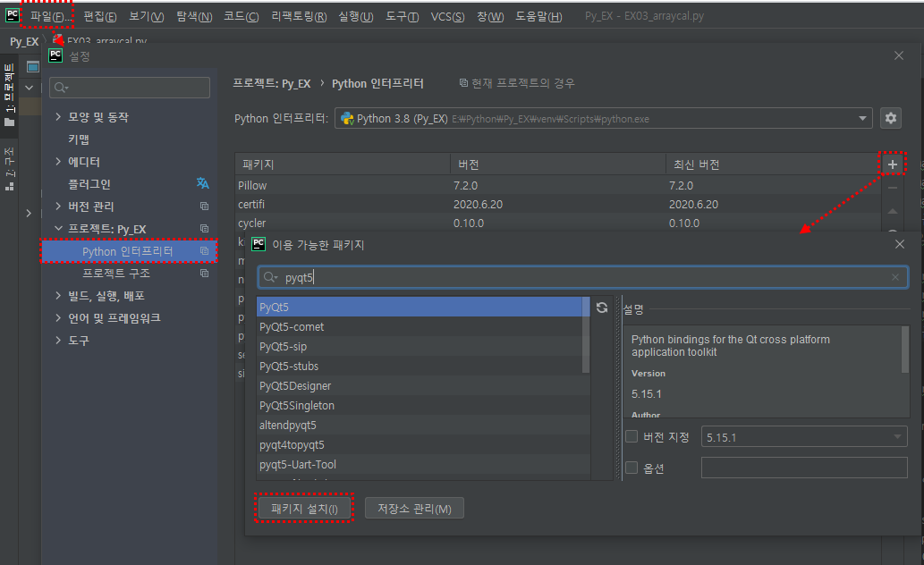This screenshot has width=924, height=565.
Task: Expand 도구 settings section
Action: pos(58,341)
